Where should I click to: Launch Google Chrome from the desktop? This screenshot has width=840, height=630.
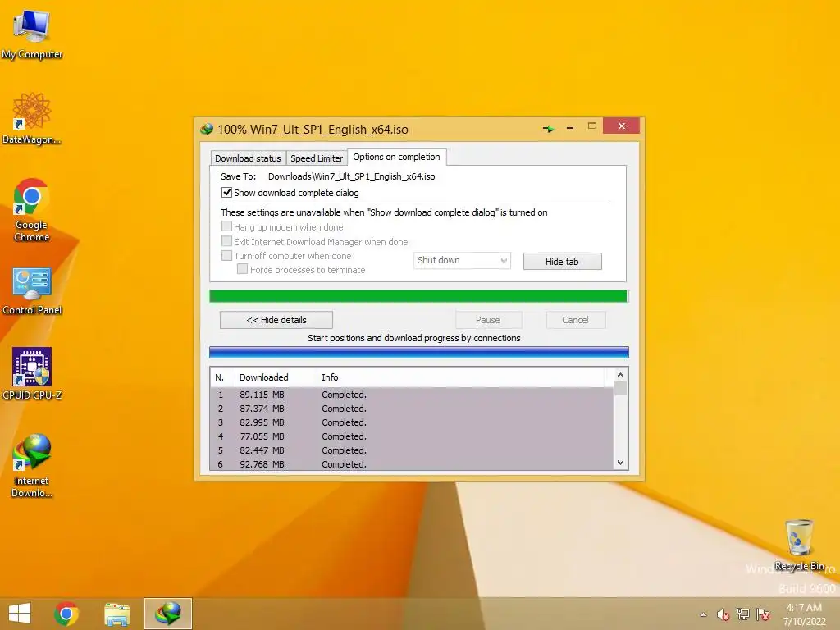[32, 209]
